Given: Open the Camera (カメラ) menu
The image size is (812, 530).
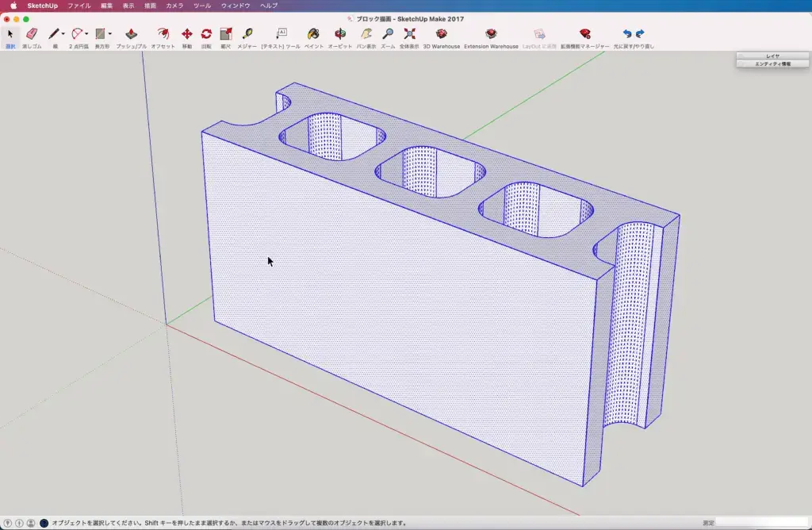Looking at the screenshot, I should (174, 6).
